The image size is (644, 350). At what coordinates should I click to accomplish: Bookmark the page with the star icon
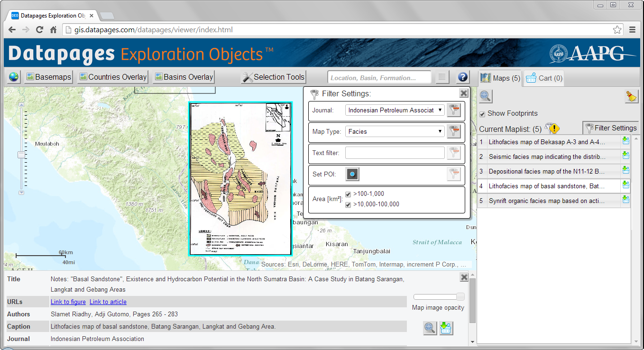(x=617, y=30)
